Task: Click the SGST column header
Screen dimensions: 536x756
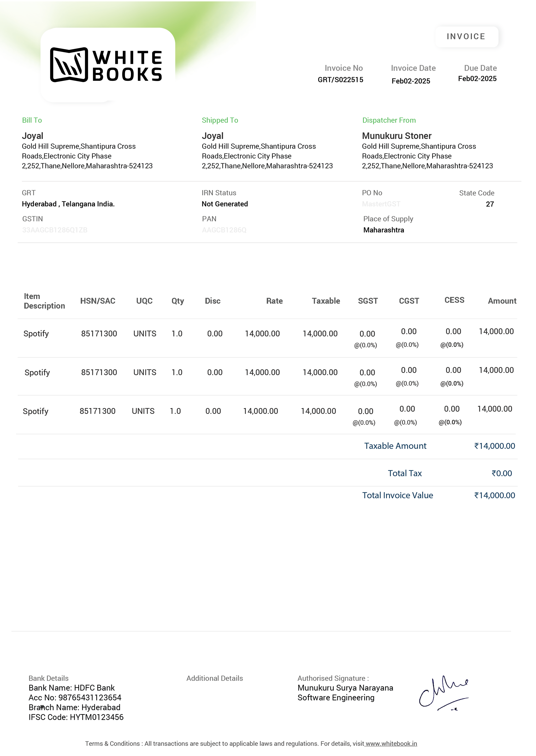Action: coord(368,301)
